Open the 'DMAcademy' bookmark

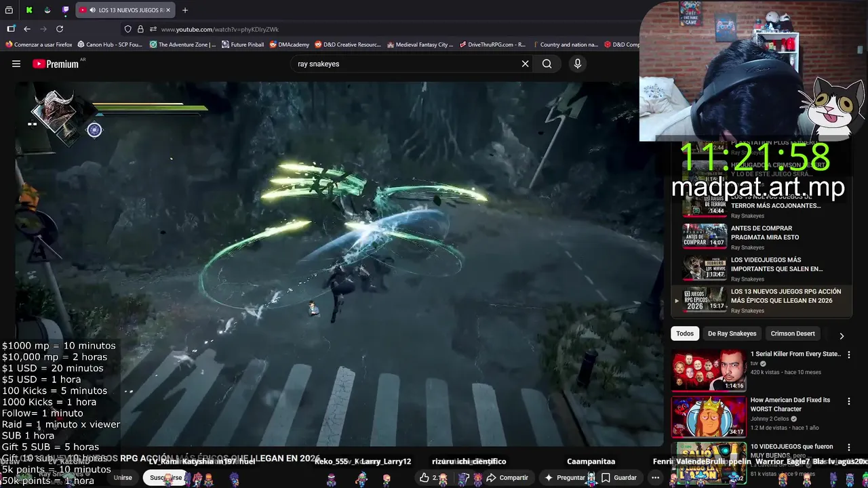click(289, 45)
